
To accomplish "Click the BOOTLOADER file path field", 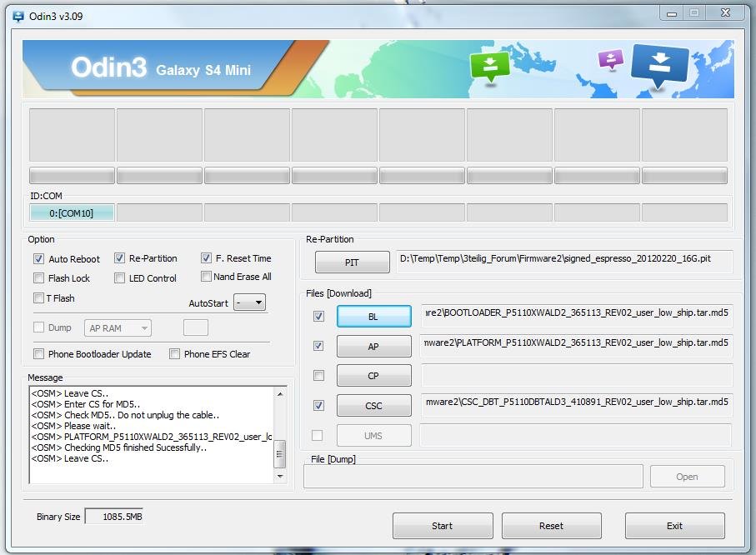I will pos(577,316).
